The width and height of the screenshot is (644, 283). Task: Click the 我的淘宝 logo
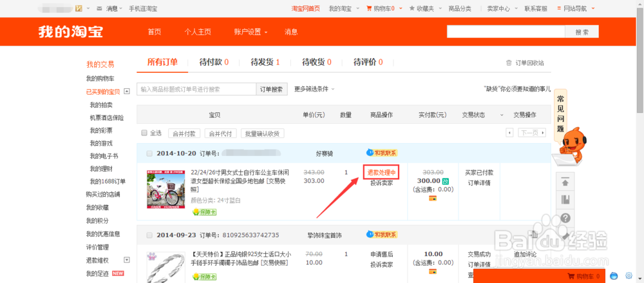(71, 32)
